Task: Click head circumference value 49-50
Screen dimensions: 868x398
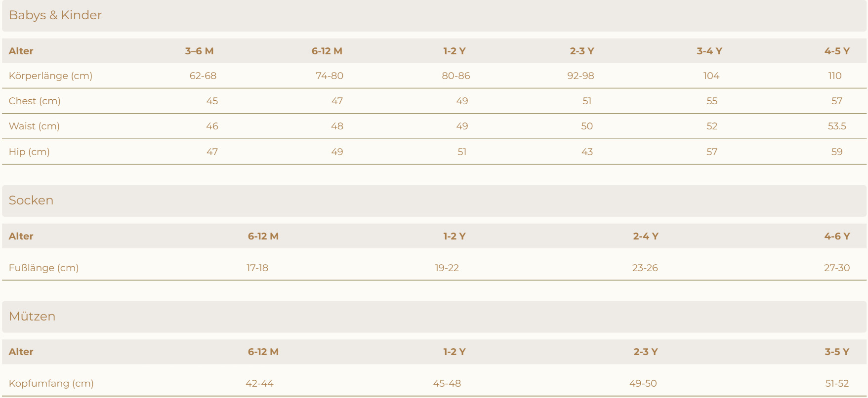Action: point(643,384)
